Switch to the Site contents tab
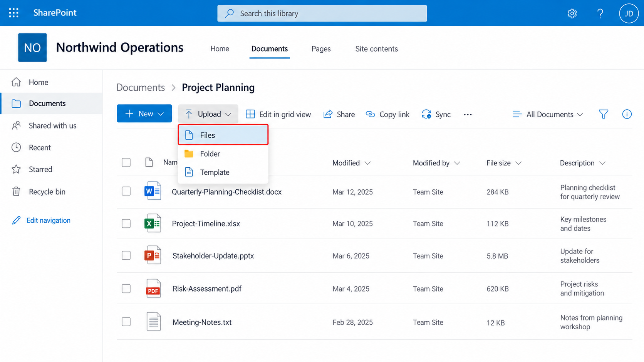The height and width of the screenshot is (362, 644). coord(376,49)
